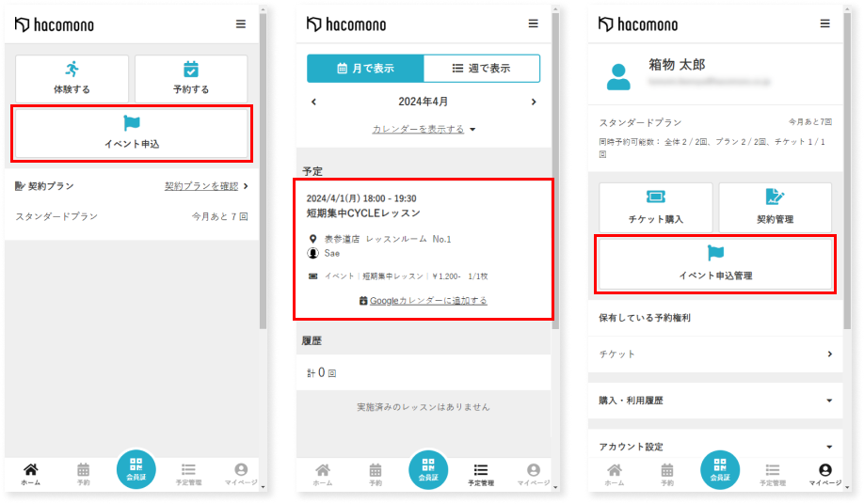The image size is (864, 504).
Task: Switch schedule view to 月で表示
Action: coord(365,69)
